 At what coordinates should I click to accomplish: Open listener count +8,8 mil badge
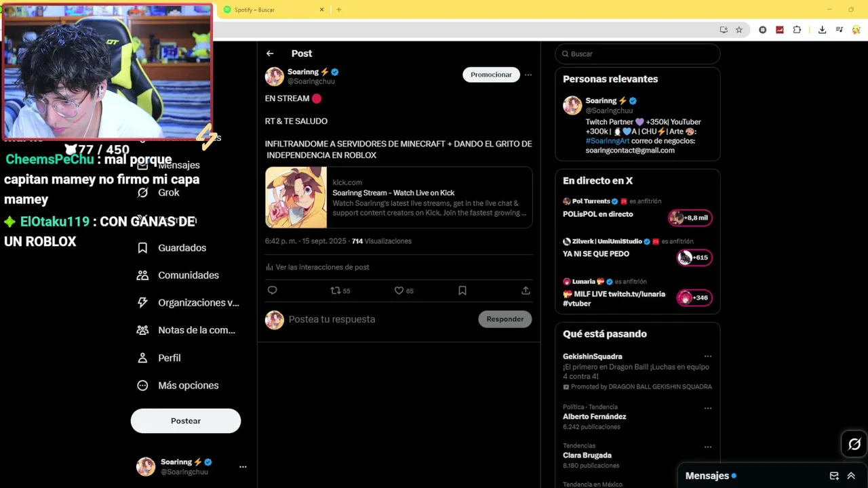690,218
